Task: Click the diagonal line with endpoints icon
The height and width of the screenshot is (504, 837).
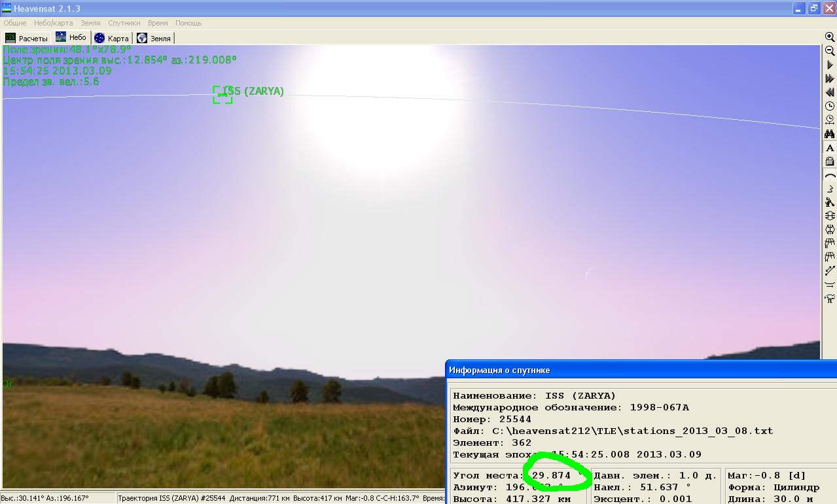Action: tap(830, 271)
